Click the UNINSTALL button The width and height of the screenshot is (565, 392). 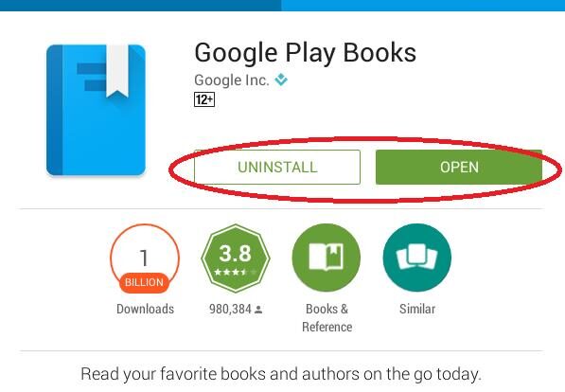coord(277,167)
